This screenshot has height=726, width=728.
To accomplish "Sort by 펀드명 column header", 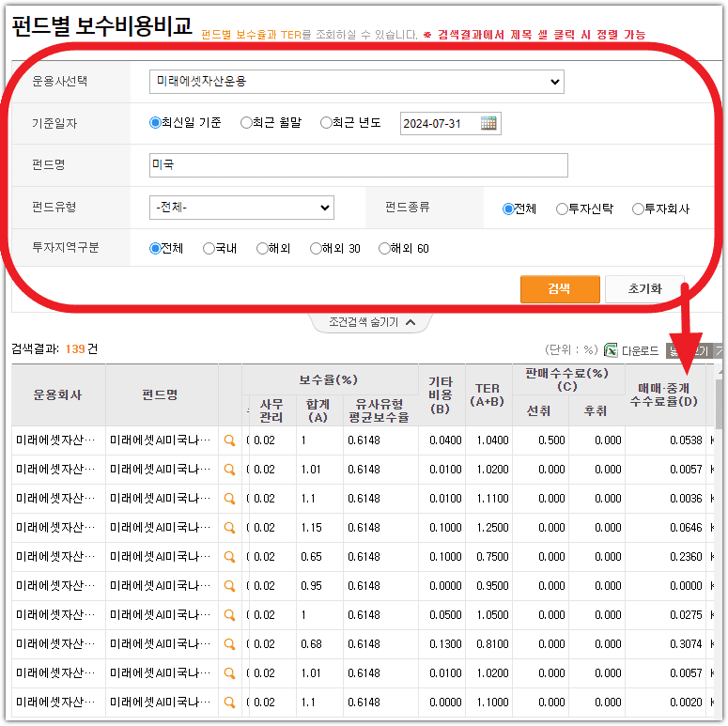I will pyautogui.click(x=161, y=395).
